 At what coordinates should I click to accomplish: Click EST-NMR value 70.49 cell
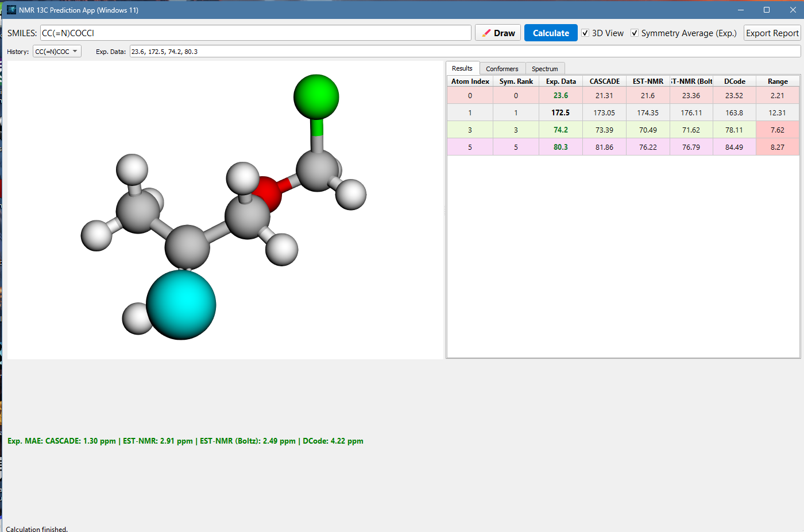[648, 130]
